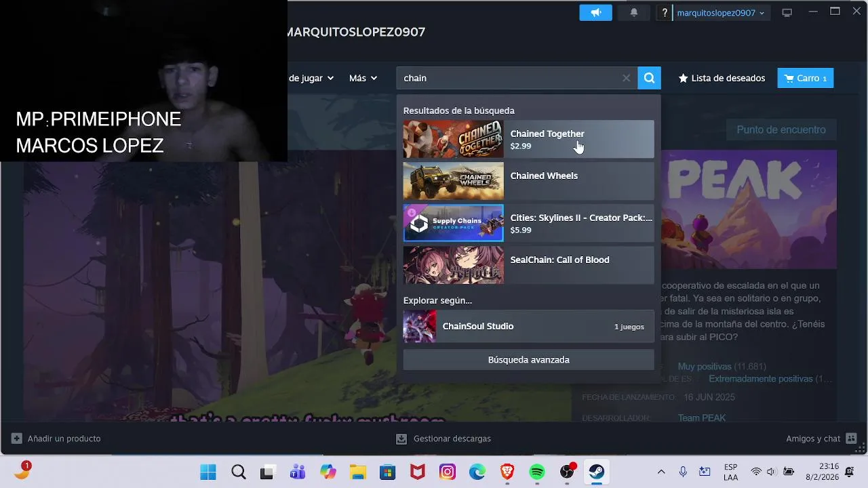Viewport: 868px width, 488px height.
Task: Open ChainSoul Studio developer entry
Action: pyautogui.click(x=529, y=326)
